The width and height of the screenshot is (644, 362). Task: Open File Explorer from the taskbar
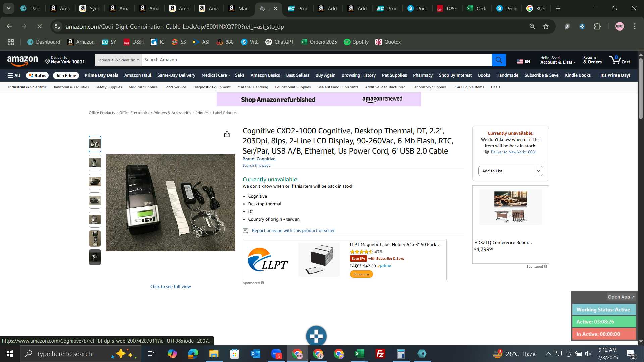(x=214, y=354)
